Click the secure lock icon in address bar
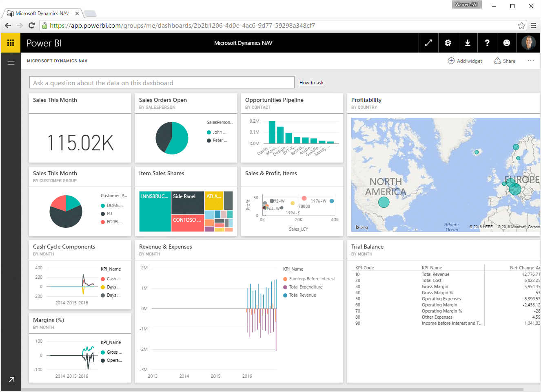541x392 pixels. click(x=44, y=25)
